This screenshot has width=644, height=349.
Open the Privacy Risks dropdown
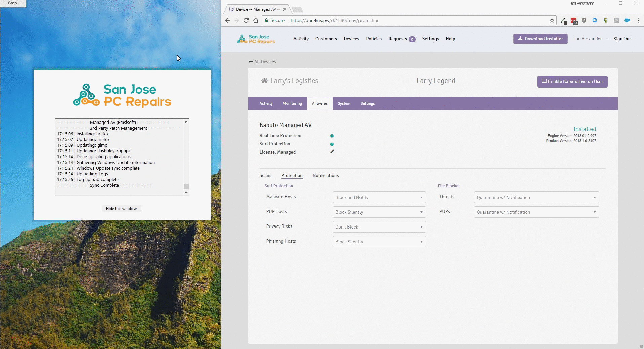(379, 227)
